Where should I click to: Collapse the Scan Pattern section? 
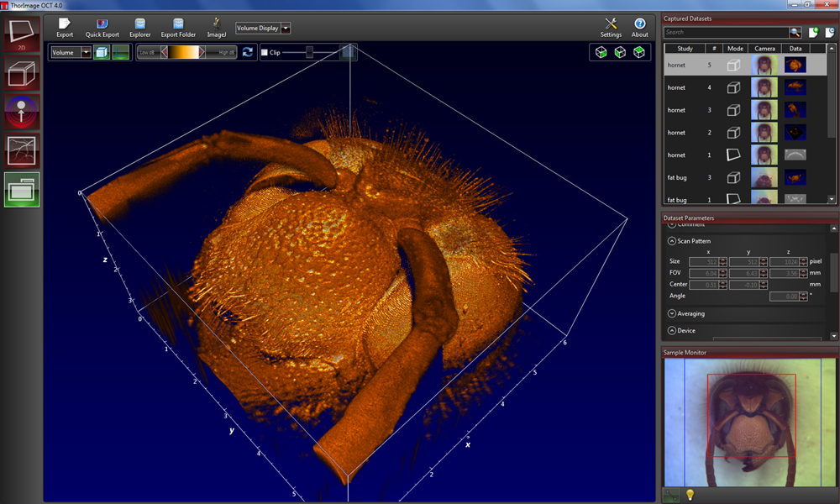672,241
